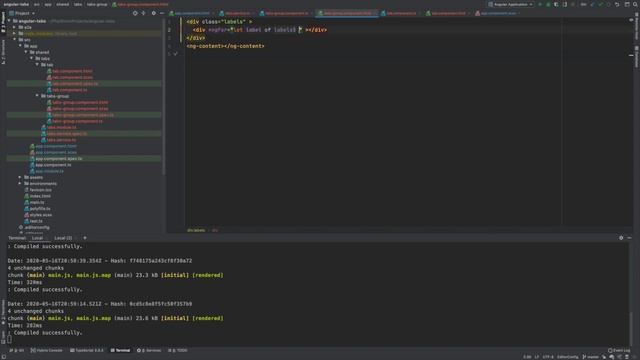Image resolution: width=640 pixels, height=360 pixels.
Task: Click the LF line separator in status bar
Action: [x=537, y=357]
